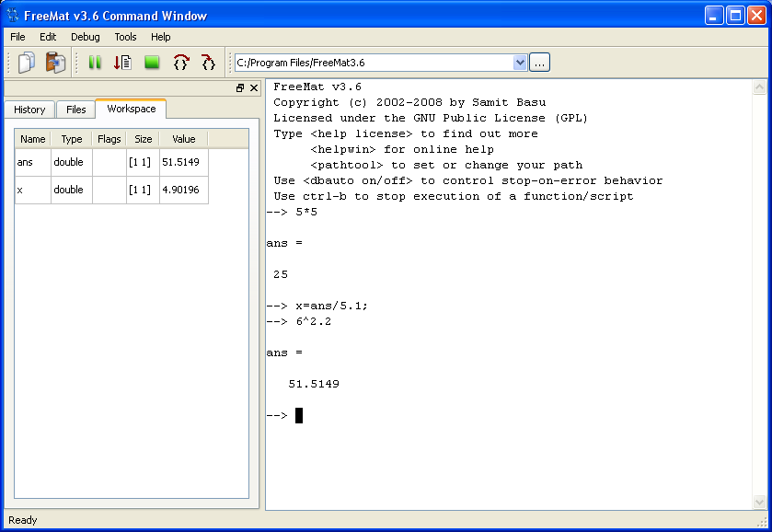772x532 pixels.
Task: Click the green Continue execution icon
Action: (x=95, y=63)
